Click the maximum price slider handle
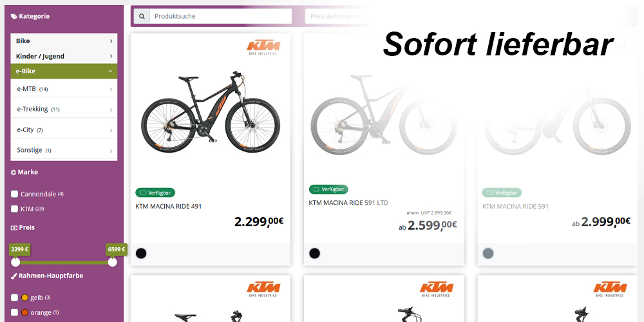Screen dimensions: 644x322 [x=113, y=262]
